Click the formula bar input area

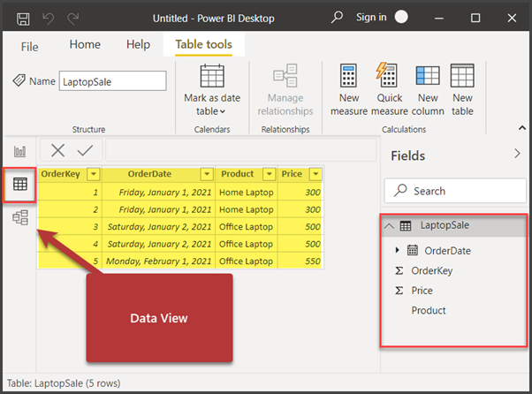click(x=241, y=150)
